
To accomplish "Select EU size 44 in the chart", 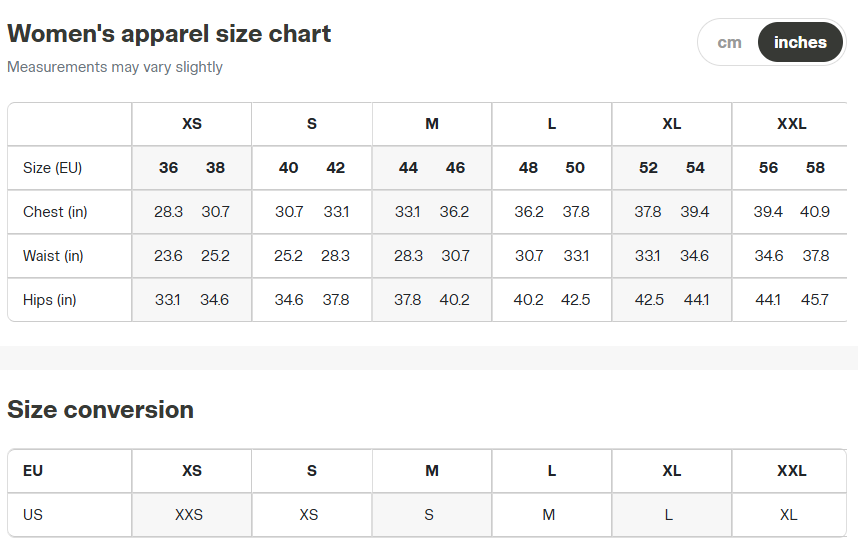I will coord(408,168).
